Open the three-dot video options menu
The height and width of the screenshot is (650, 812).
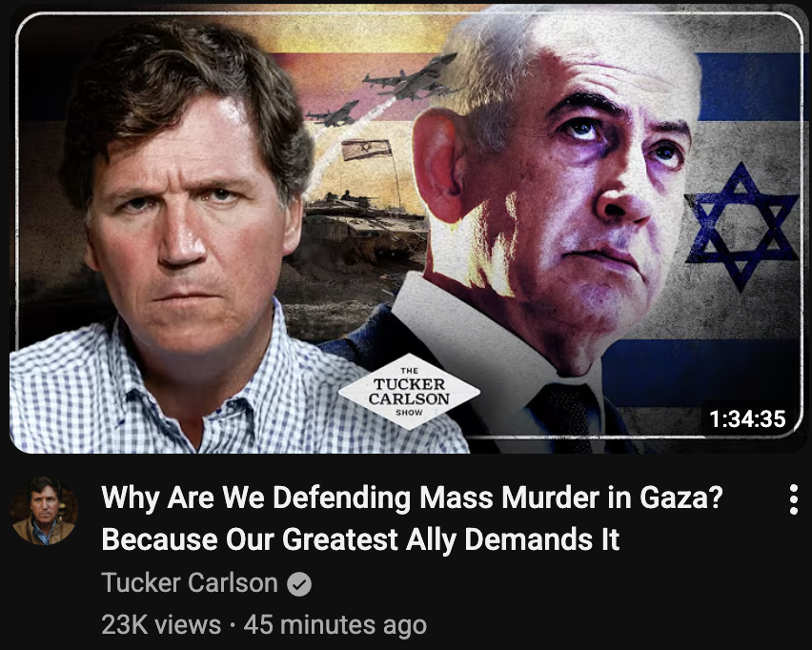(x=793, y=499)
